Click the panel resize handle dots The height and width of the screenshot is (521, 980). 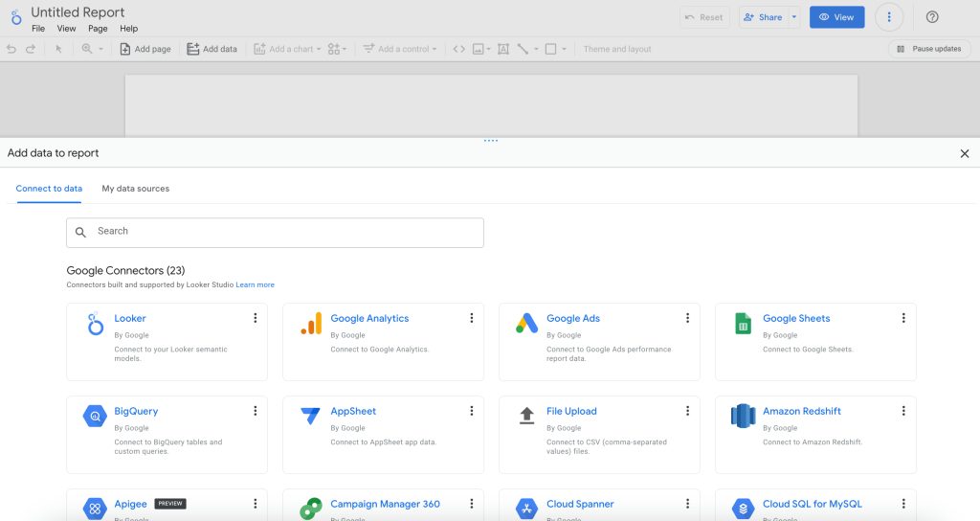point(491,141)
